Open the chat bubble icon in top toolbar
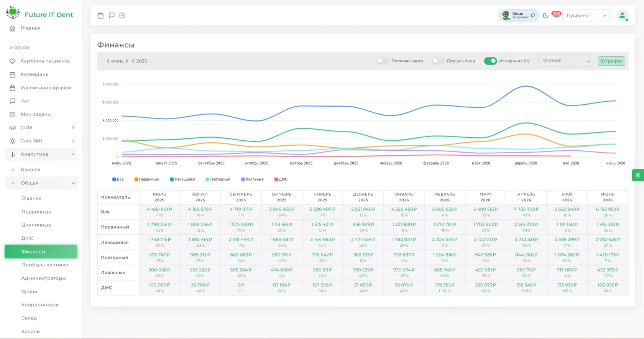Image resolution: width=644 pixels, height=339 pixels. [x=112, y=15]
